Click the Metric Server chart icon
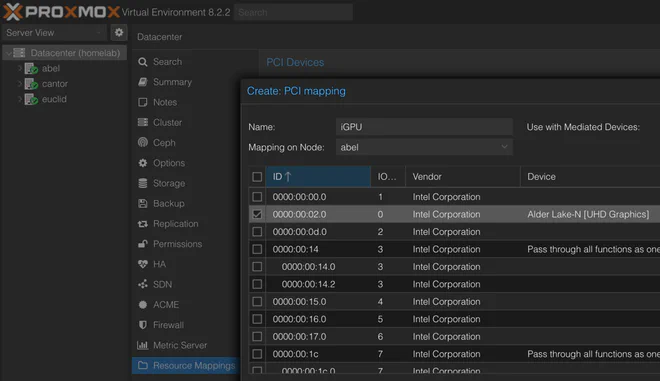The width and height of the screenshot is (660, 381). click(x=143, y=345)
